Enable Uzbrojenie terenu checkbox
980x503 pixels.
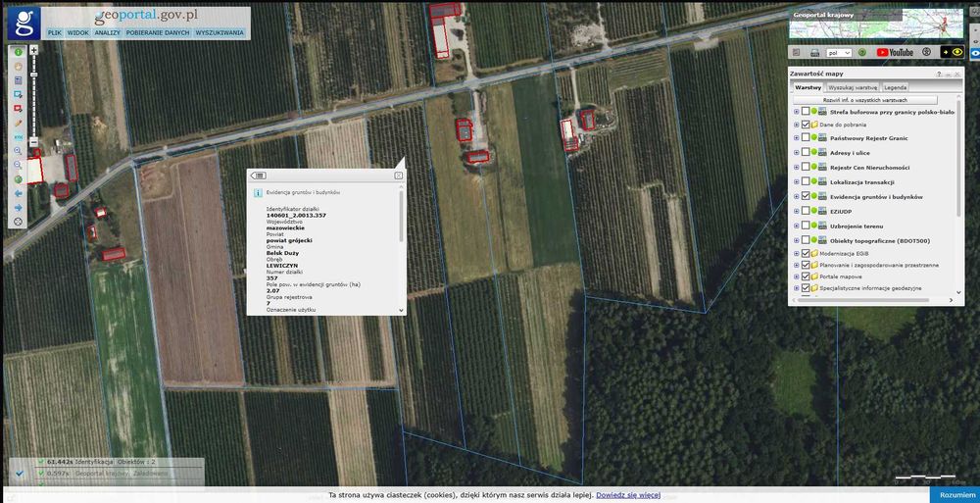pyautogui.click(x=806, y=226)
